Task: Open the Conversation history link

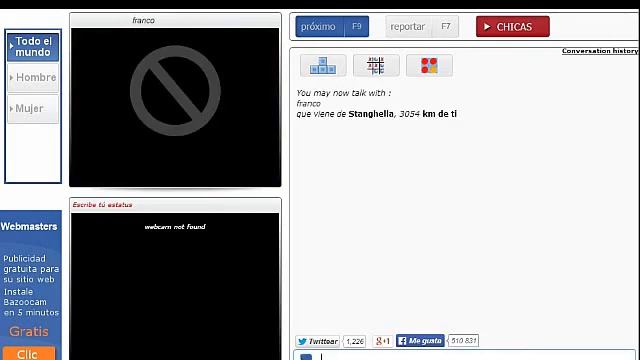Action: point(600,51)
